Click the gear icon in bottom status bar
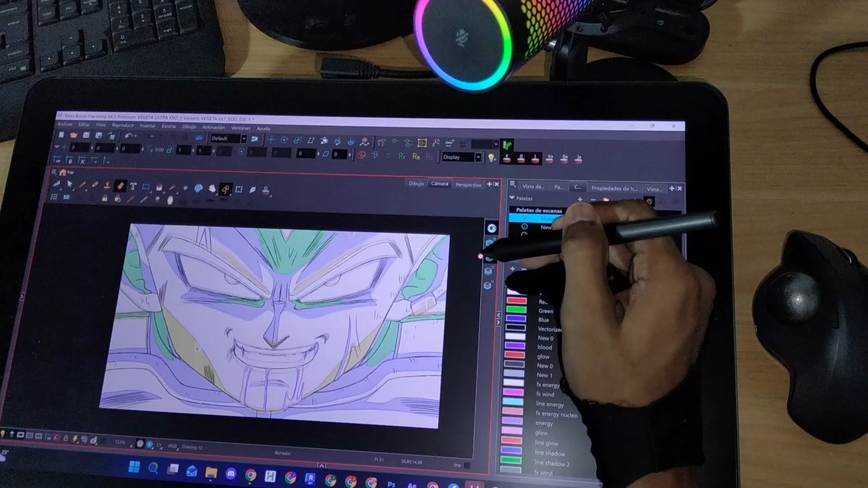868x488 pixels. [140, 443]
